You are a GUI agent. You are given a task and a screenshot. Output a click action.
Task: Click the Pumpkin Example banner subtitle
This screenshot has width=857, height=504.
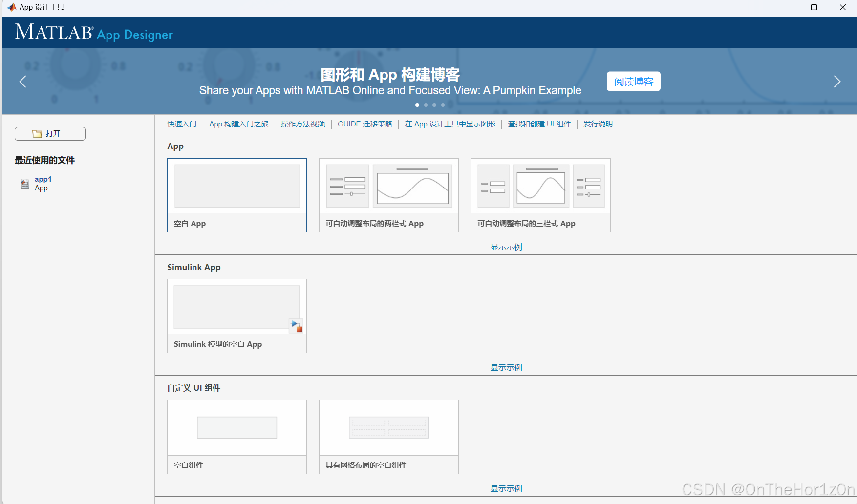pos(390,90)
